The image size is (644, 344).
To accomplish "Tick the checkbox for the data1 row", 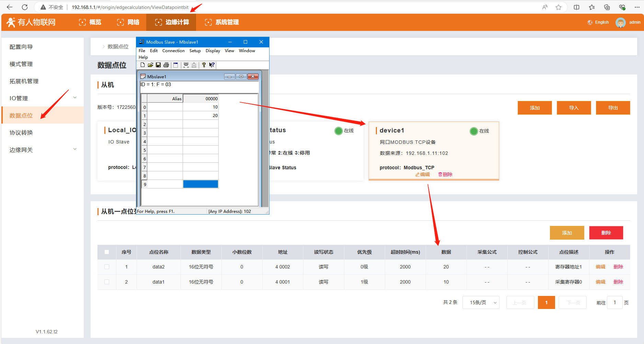I will coord(107,282).
